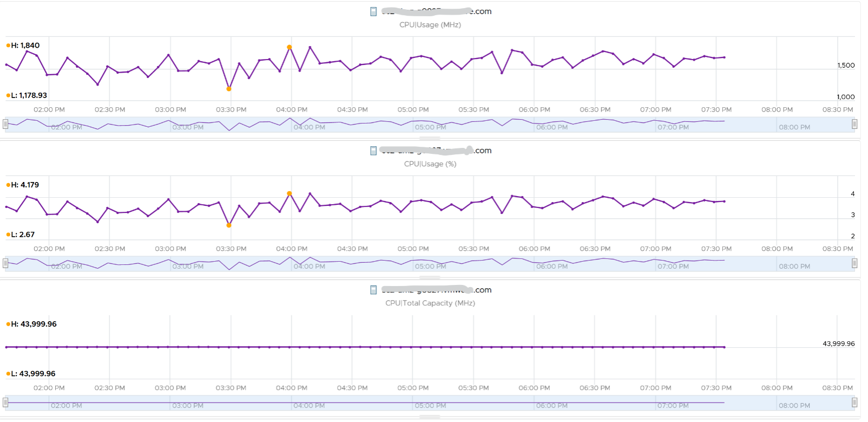Click the host icon above CPU|Total Capacity chart
868x422 pixels.
pos(373,290)
